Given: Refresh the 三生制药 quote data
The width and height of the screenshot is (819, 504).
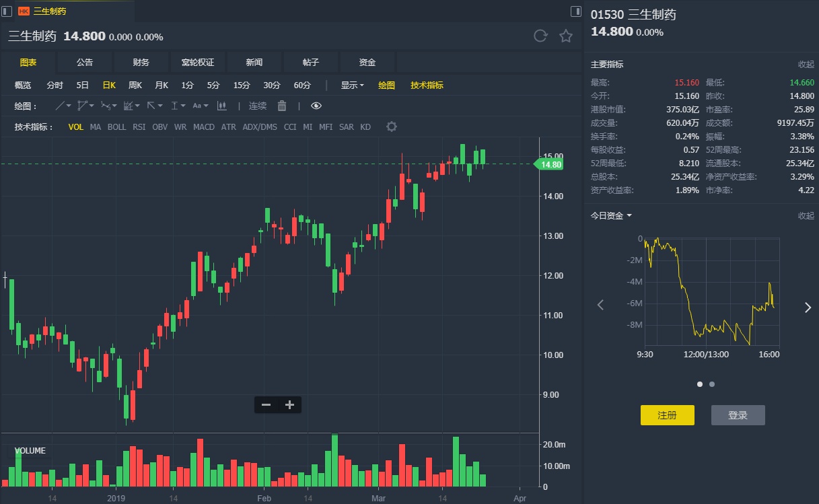Looking at the screenshot, I should 540,36.
